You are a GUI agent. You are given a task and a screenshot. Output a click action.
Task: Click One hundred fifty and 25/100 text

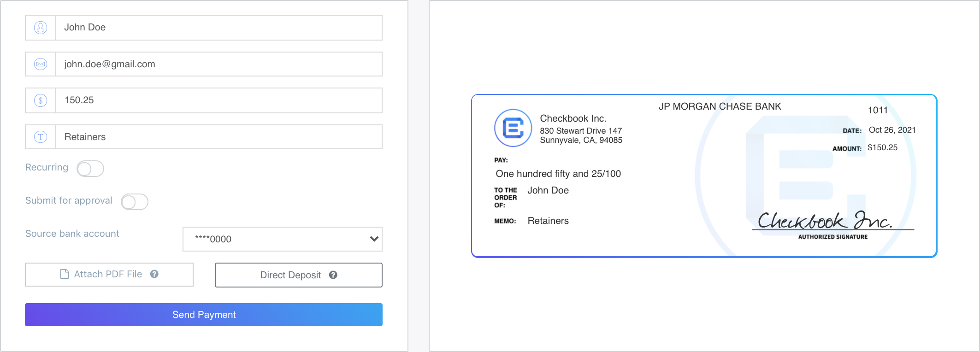[558, 174]
